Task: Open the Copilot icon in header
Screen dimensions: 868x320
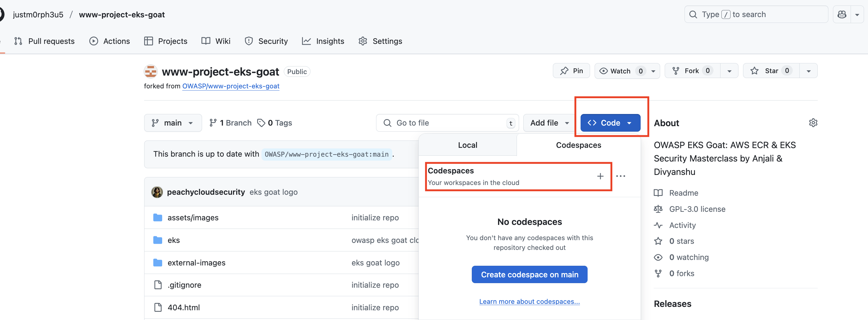Action: (842, 15)
